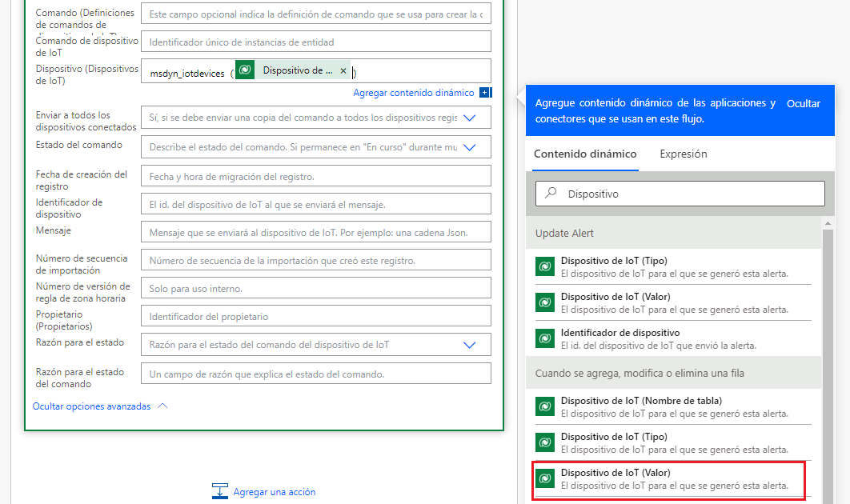Click icon of second-section Dispositivo de IoT (Tipo)
Screen dimensions: 850x504
pos(545,442)
